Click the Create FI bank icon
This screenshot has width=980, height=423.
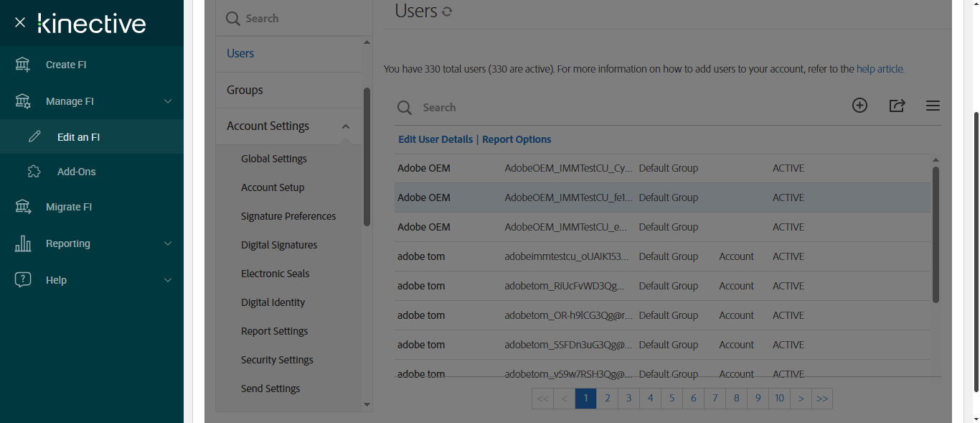[23, 65]
